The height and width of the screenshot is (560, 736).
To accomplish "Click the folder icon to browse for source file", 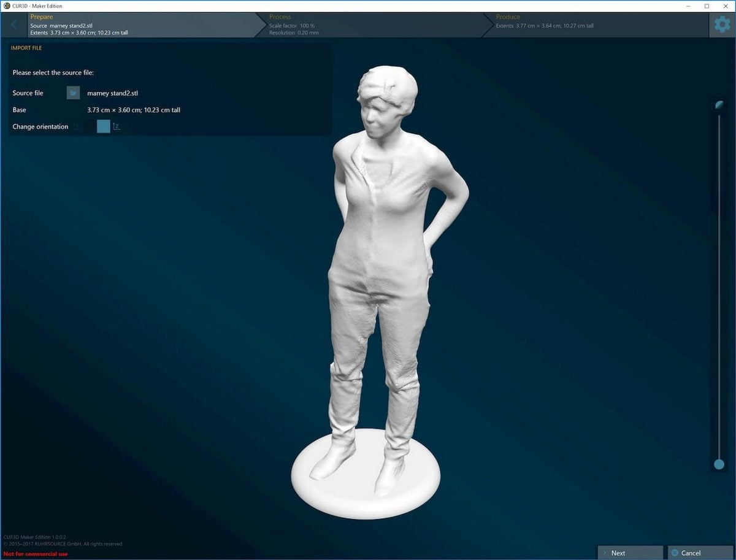I will 74,93.
